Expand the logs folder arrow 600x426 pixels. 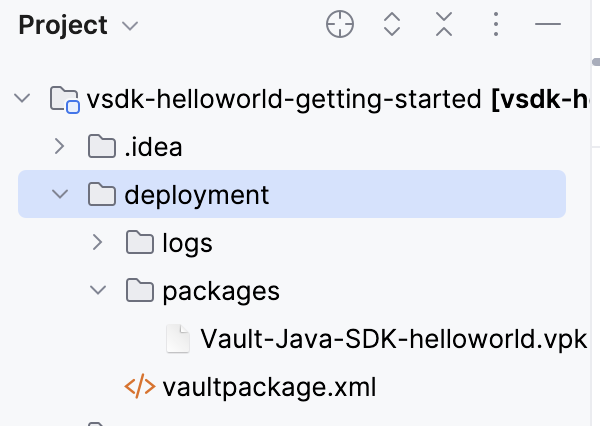tap(97, 243)
